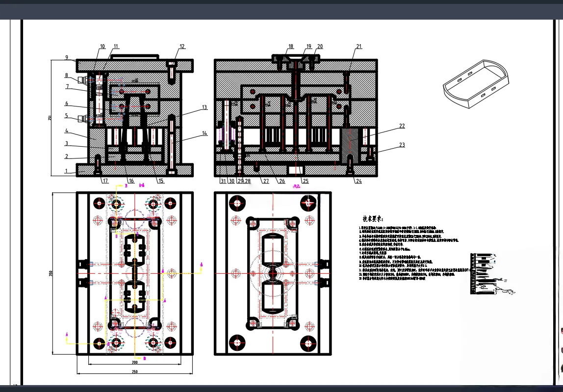Screen dimensions: 563x392
Task: Click part number label 17
Action: coord(105,181)
